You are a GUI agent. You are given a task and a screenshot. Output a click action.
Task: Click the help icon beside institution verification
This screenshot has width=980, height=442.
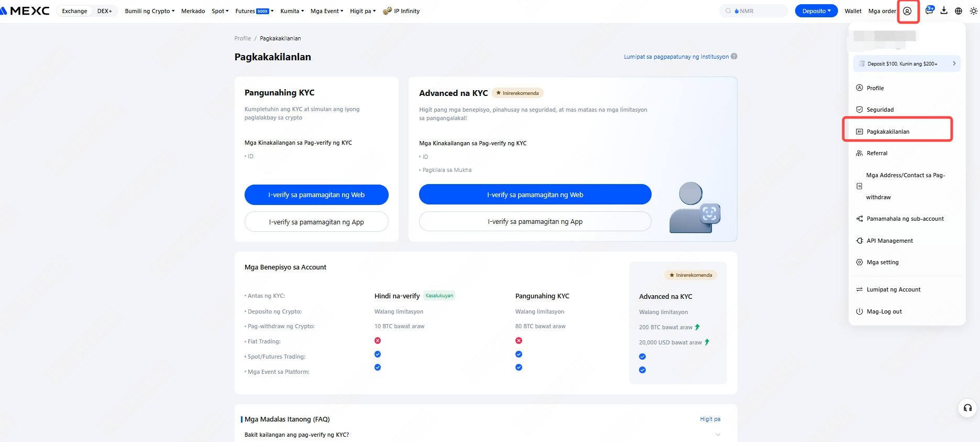734,57
